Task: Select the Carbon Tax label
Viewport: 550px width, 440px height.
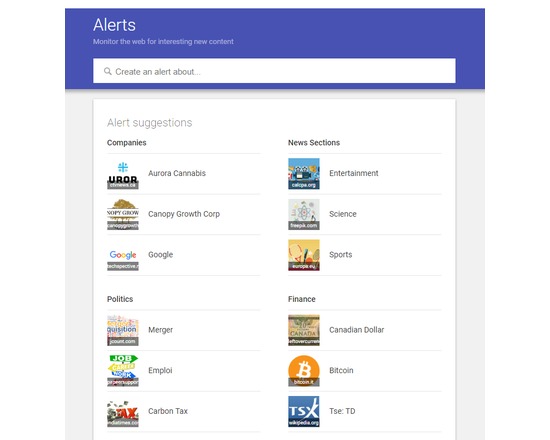Action: 168,411
